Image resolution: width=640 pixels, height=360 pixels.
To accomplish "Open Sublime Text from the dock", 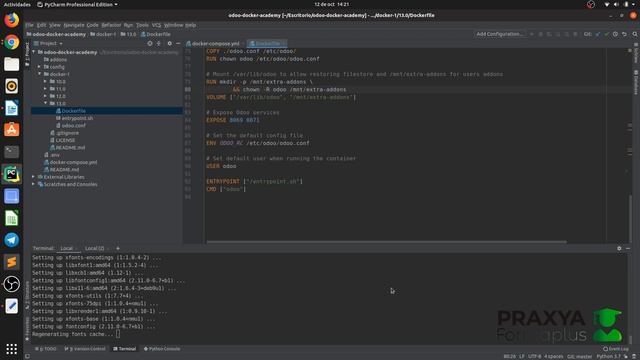I will coord(11,262).
